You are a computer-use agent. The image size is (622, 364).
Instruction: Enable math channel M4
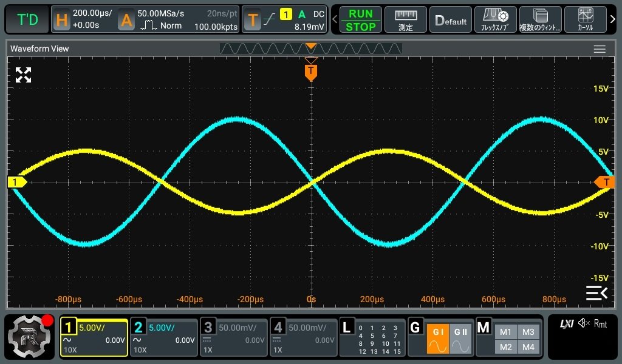click(528, 347)
